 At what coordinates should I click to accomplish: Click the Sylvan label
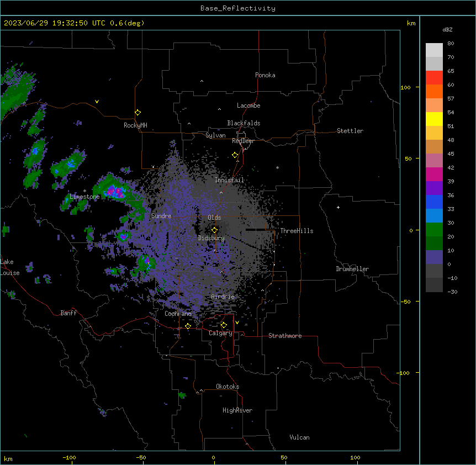tap(215, 135)
